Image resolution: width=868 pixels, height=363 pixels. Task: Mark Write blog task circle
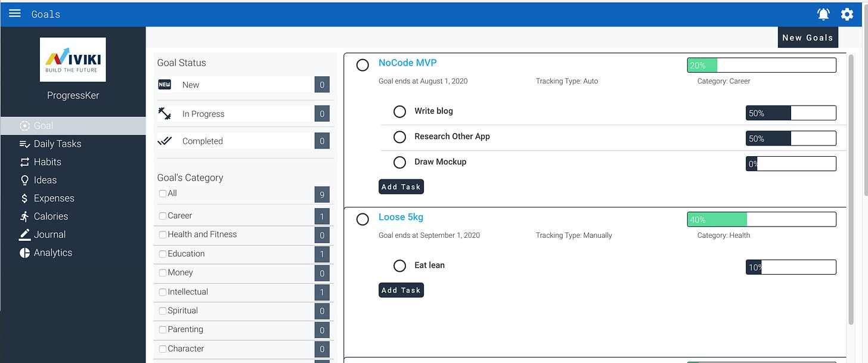pyautogui.click(x=400, y=111)
